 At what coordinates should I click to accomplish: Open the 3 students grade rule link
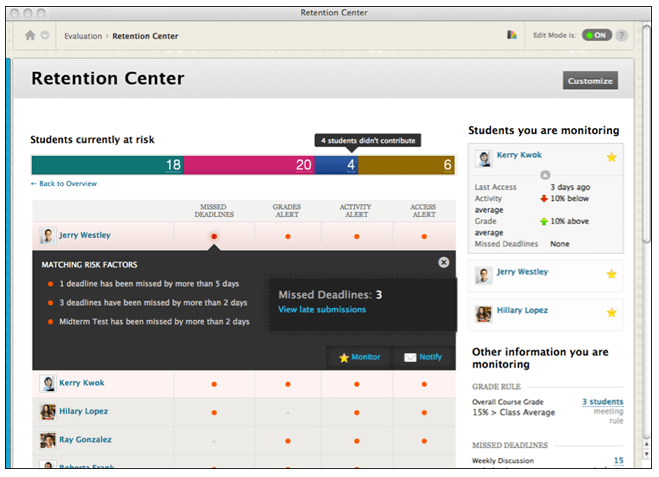pos(602,402)
